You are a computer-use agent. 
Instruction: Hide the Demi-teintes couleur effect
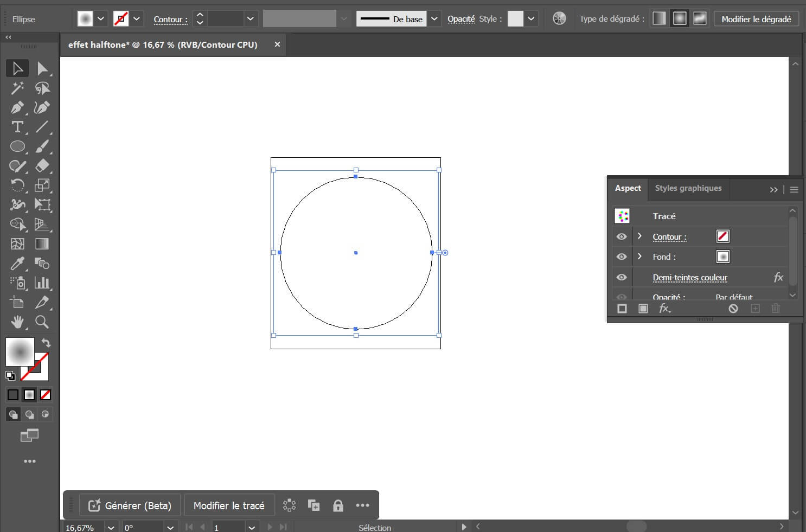point(622,277)
